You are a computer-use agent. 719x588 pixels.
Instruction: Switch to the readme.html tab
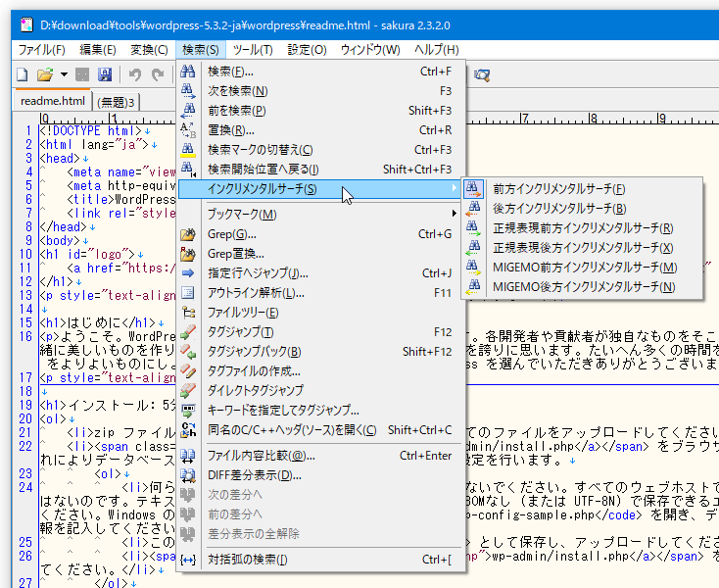(53, 101)
